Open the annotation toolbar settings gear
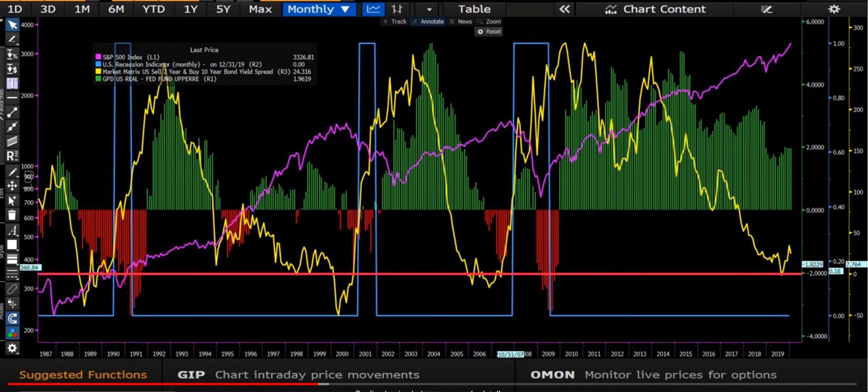The image size is (868, 392). 12,348
